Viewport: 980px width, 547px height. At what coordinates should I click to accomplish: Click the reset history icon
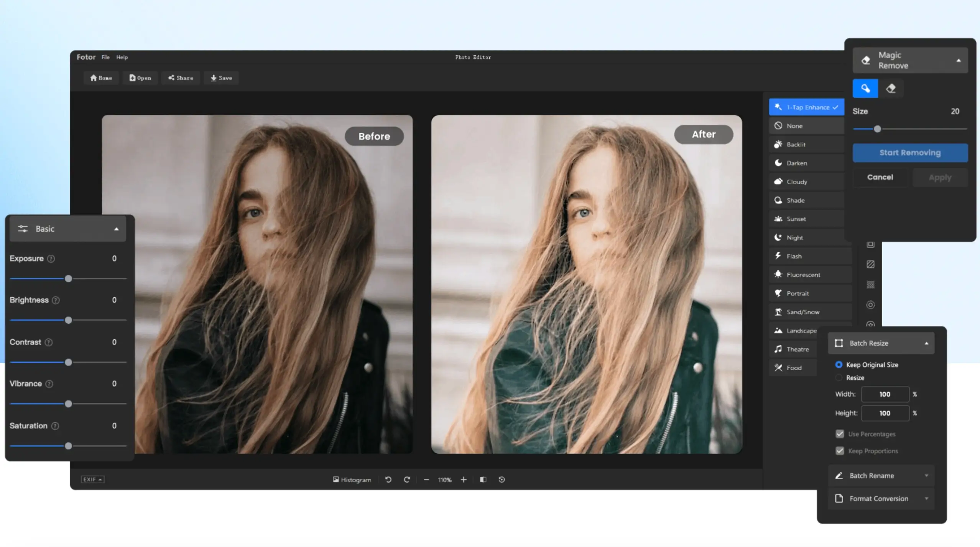click(x=502, y=479)
